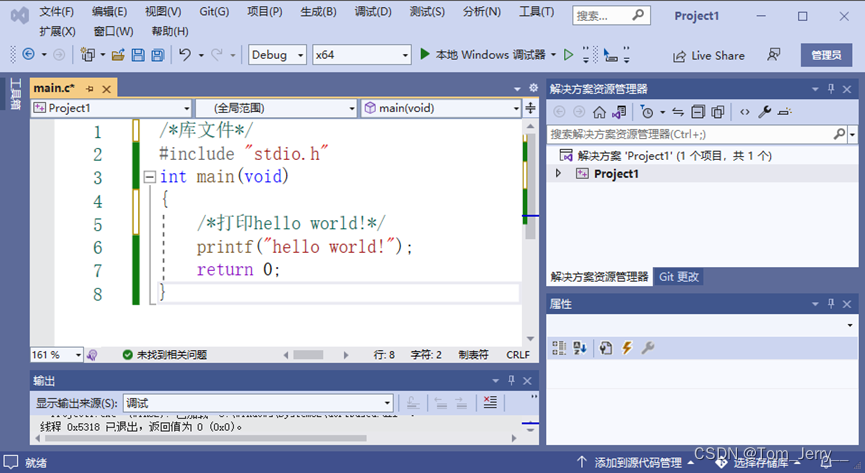This screenshot has width=865, height=473.
Task: Switch to the Git 更改 tab
Action: pyautogui.click(x=679, y=277)
